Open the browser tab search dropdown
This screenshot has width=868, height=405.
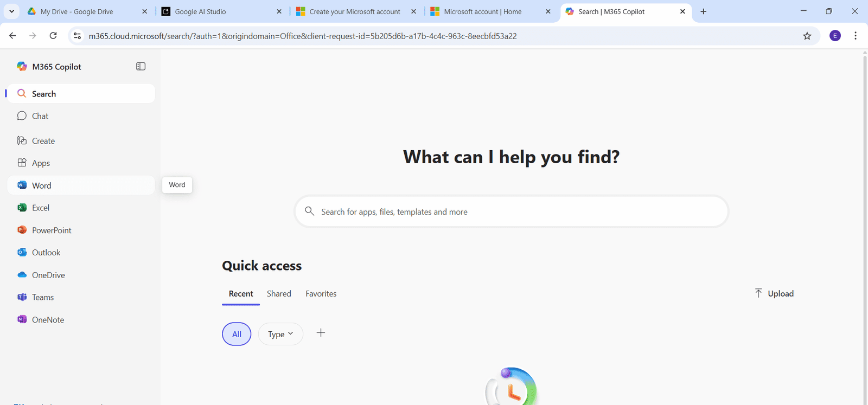click(x=11, y=11)
